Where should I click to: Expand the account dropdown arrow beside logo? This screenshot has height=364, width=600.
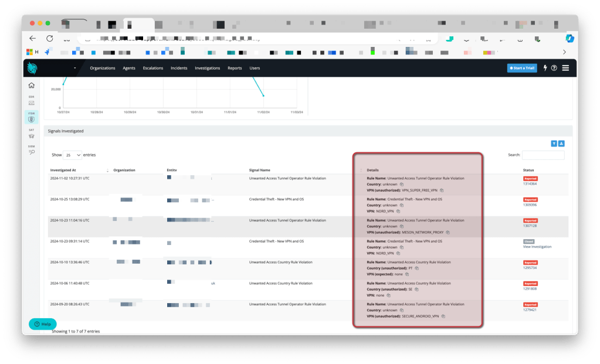[x=75, y=69]
